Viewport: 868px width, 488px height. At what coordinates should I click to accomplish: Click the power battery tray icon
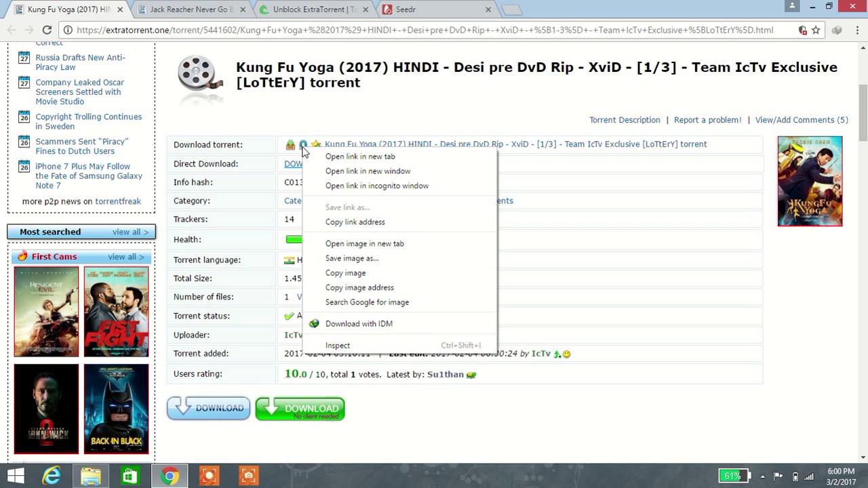point(795,476)
